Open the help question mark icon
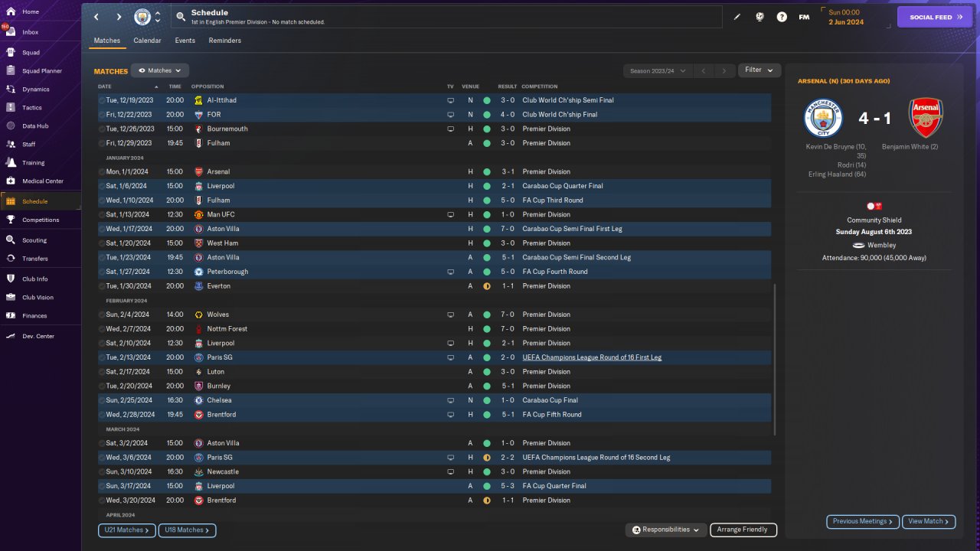Image resolution: width=980 pixels, height=551 pixels. (x=782, y=17)
